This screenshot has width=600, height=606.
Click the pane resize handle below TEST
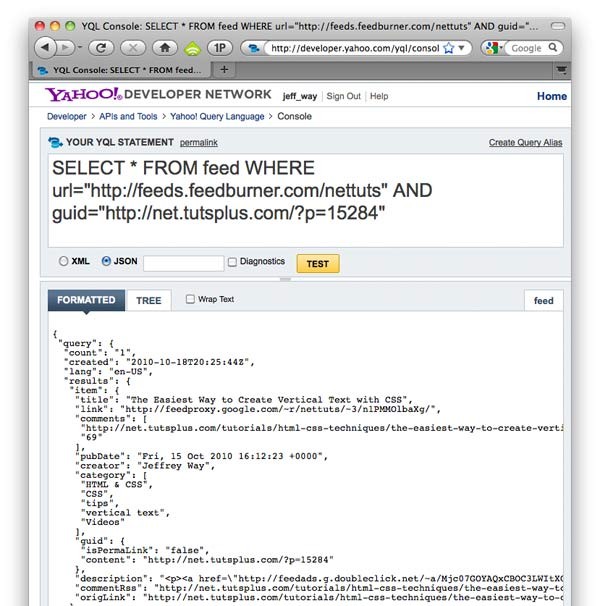tap(285, 279)
